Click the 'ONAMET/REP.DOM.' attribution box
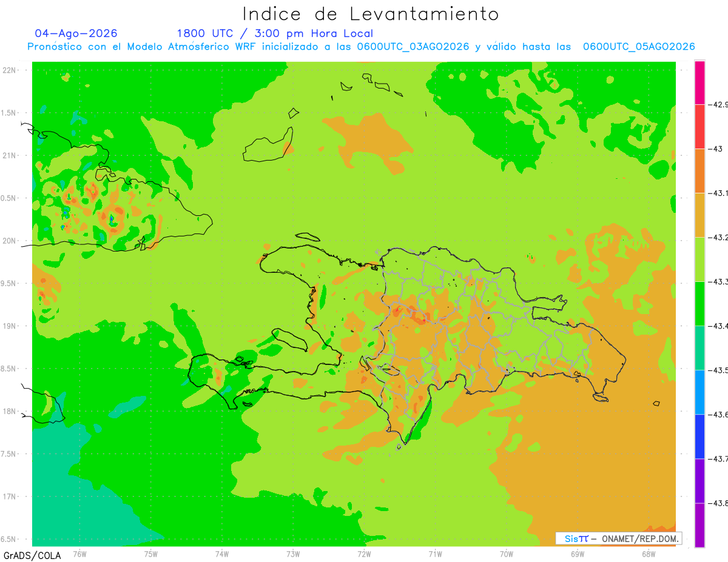The image size is (728, 562). click(618, 538)
